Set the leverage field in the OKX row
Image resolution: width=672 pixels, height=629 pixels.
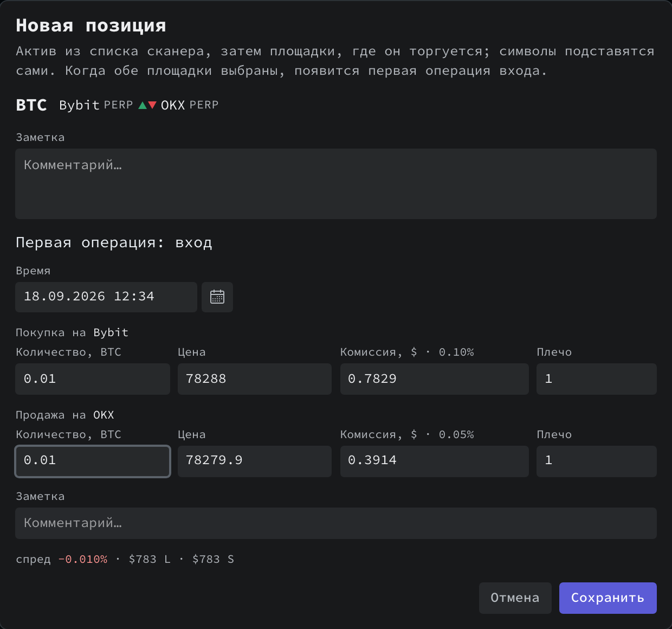tap(597, 461)
